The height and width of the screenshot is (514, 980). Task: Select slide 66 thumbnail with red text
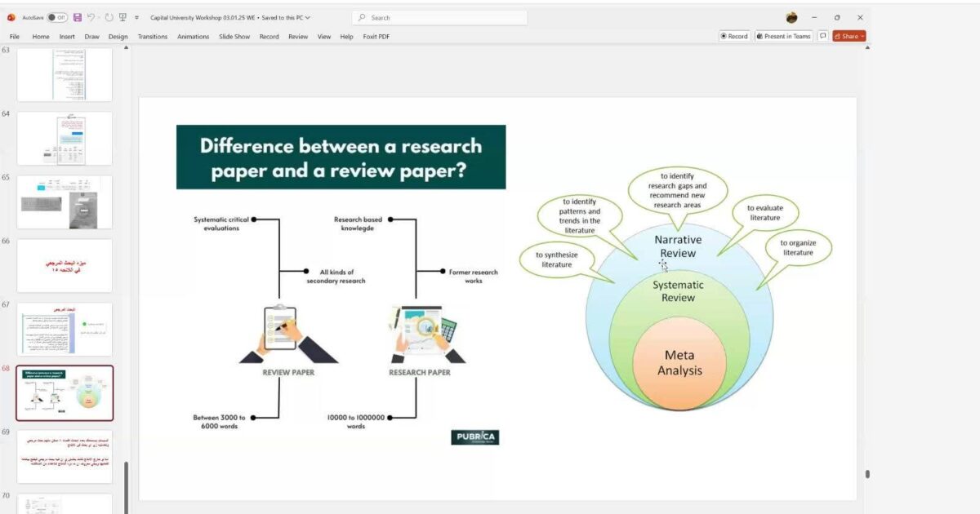click(x=65, y=265)
